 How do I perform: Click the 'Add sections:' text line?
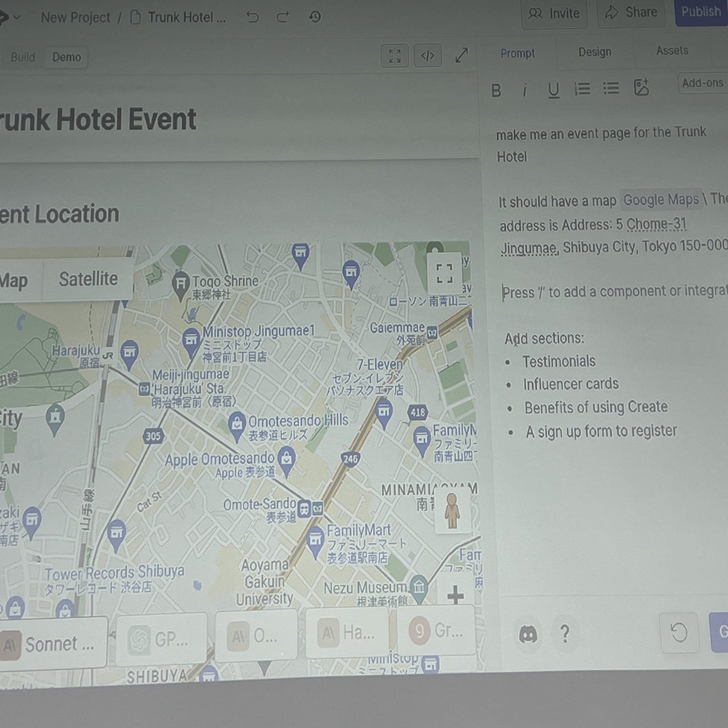(545, 339)
